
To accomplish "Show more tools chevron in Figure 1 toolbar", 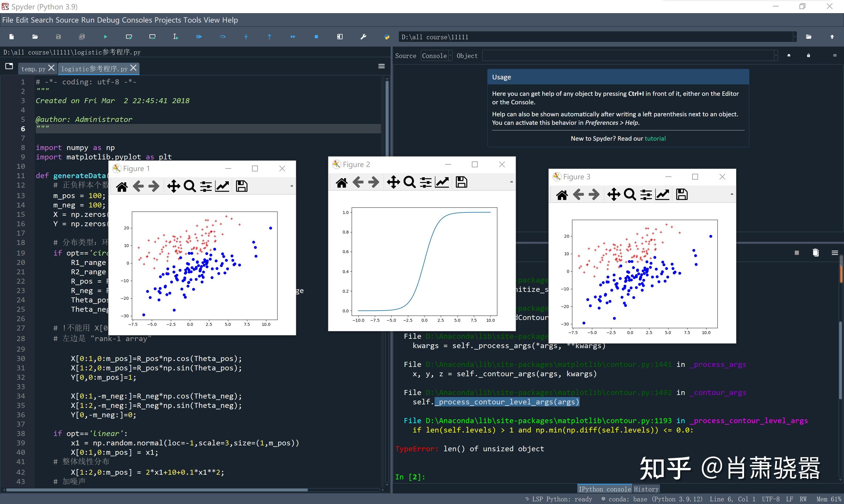I will pyautogui.click(x=291, y=186).
